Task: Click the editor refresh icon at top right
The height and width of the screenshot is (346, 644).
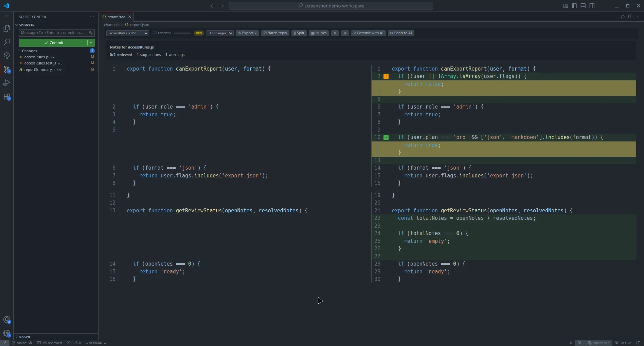Action: pos(623,17)
